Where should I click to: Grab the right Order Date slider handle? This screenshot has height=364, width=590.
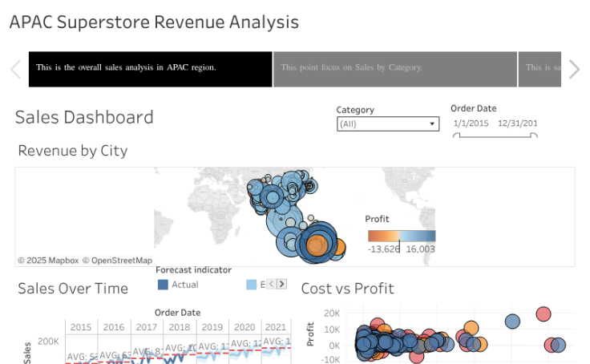[x=535, y=136]
